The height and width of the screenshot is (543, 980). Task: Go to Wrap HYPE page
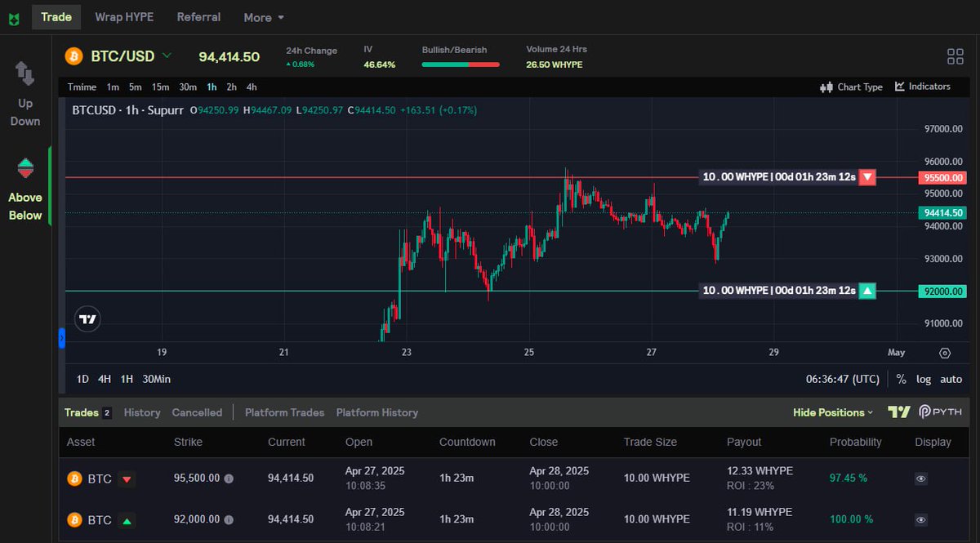124,16
